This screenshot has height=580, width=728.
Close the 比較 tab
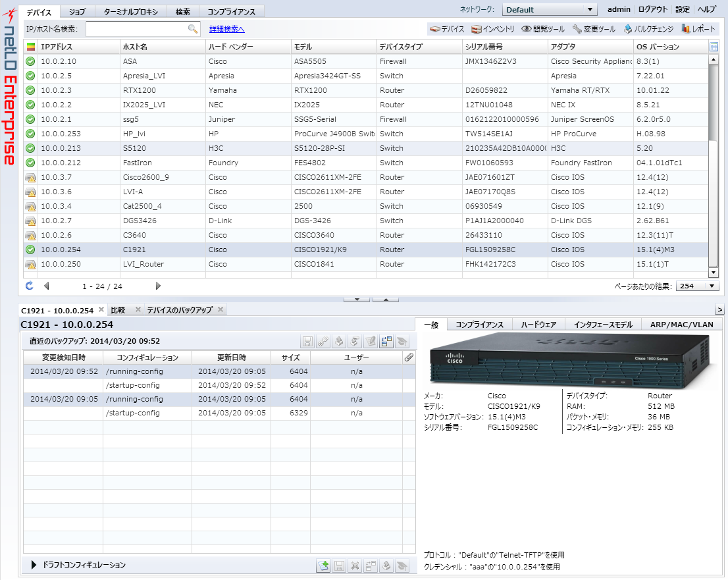coord(138,309)
